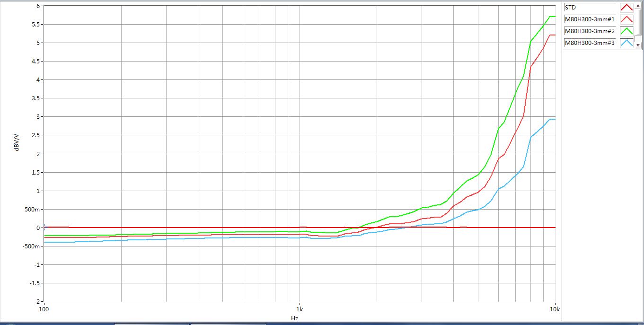Click the 500m y-axis tick label
Viewport: 644px width, 325px height.
tap(32, 209)
